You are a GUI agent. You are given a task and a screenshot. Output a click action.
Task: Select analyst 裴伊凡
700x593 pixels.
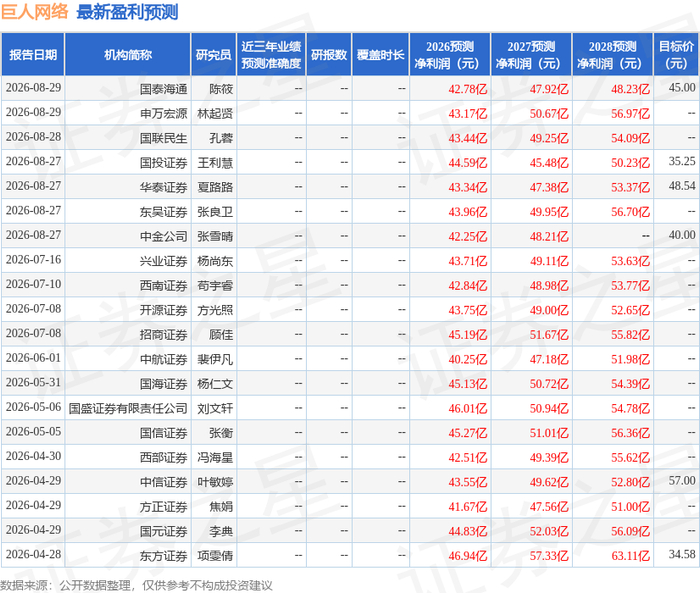[215, 359]
